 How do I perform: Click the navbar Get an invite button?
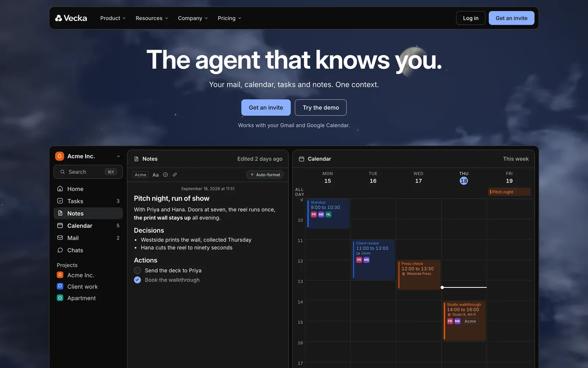point(512,18)
